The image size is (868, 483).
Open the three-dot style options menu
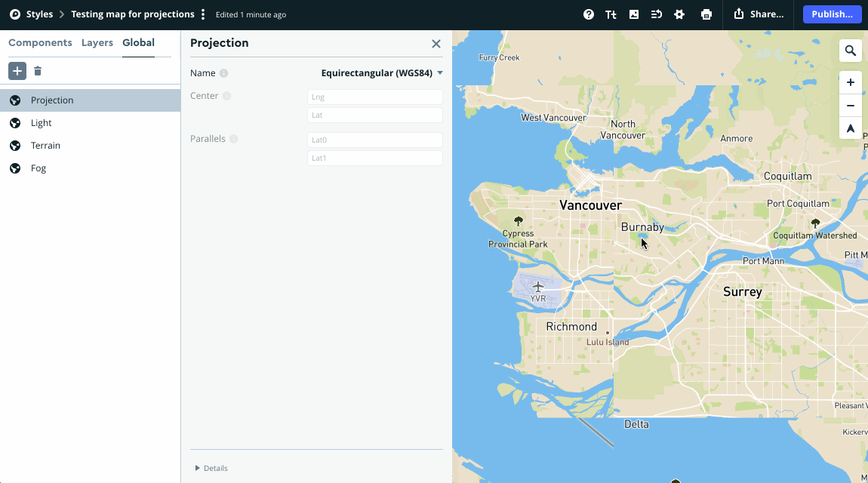coord(202,14)
